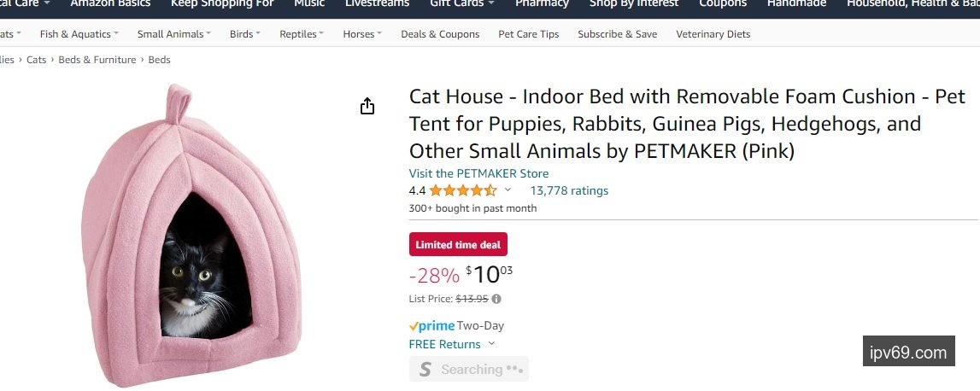Open the Horses category dropdown
The image size is (980, 391).
(x=362, y=34)
